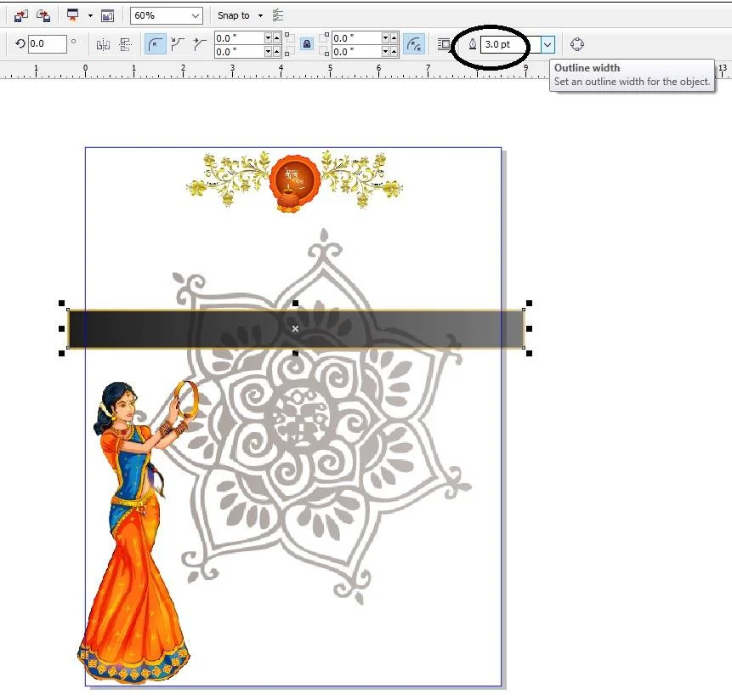Increase the top-left corner radius with the up arrow

[x=277, y=37]
